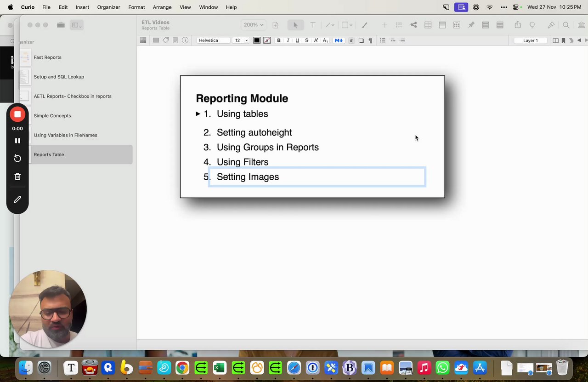This screenshot has width=588, height=382.
Task: Toggle strikethrough formatting
Action: (306, 40)
